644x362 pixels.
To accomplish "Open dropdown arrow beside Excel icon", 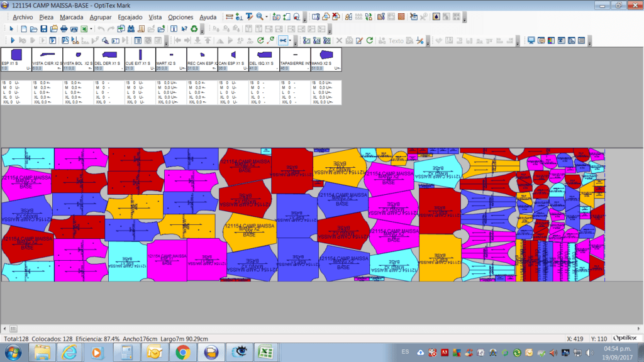I will pyautogui.click(x=91, y=29).
